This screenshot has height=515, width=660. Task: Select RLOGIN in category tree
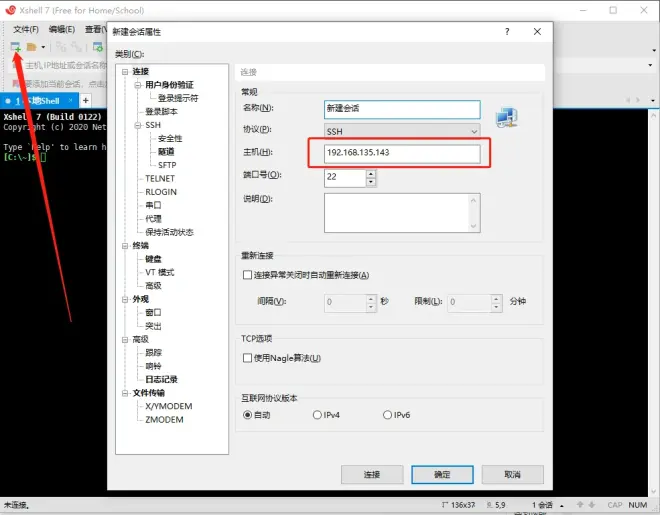pyautogui.click(x=161, y=192)
